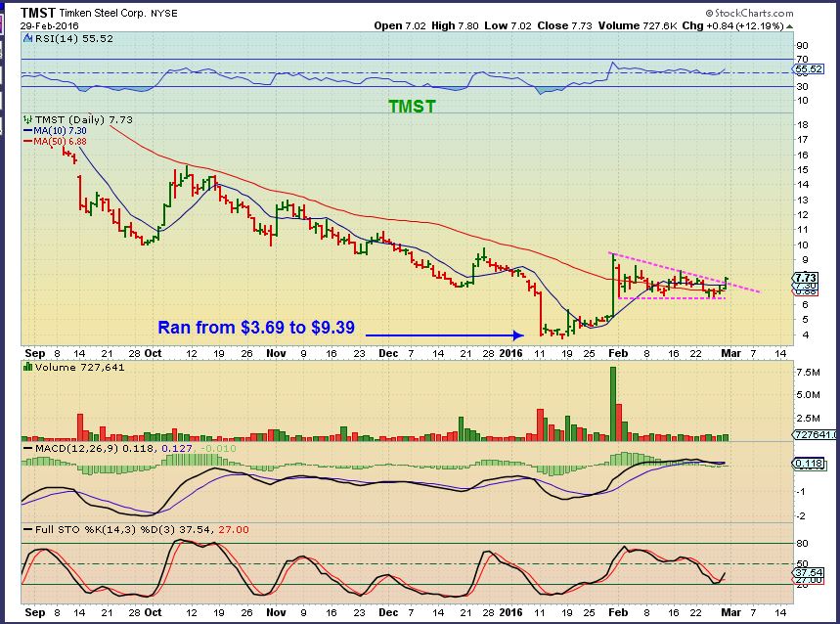
Task: Click the Chg +0.84 (+12.19%) value
Action: [x=733, y=25]
